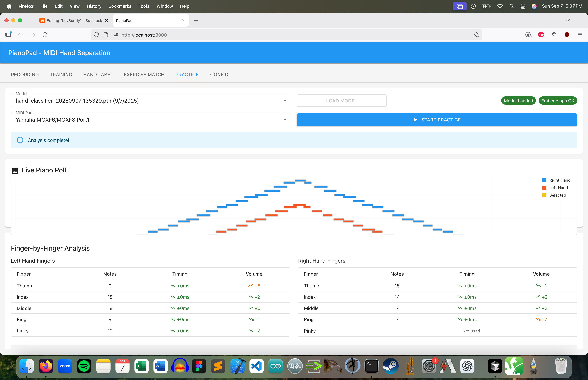Toggle Left Hand legend entry
This screenshot has height=380, width=588.
tap(555, 188)
